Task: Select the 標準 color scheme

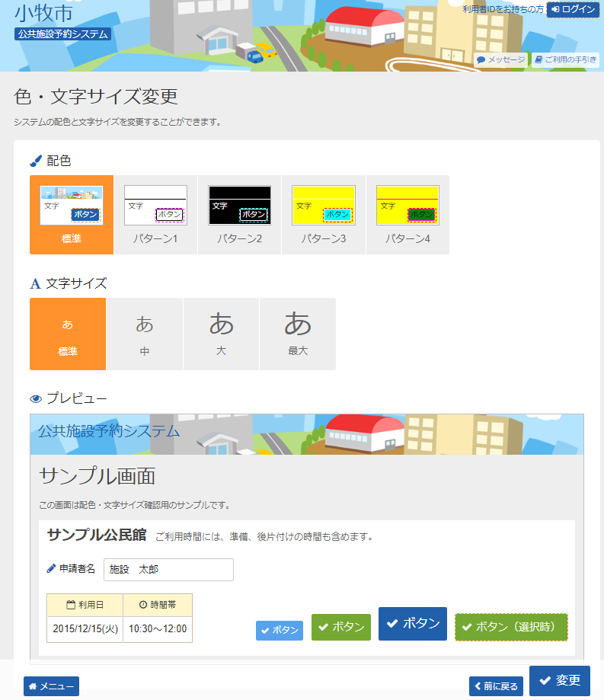Action: (x=72, y=215)
